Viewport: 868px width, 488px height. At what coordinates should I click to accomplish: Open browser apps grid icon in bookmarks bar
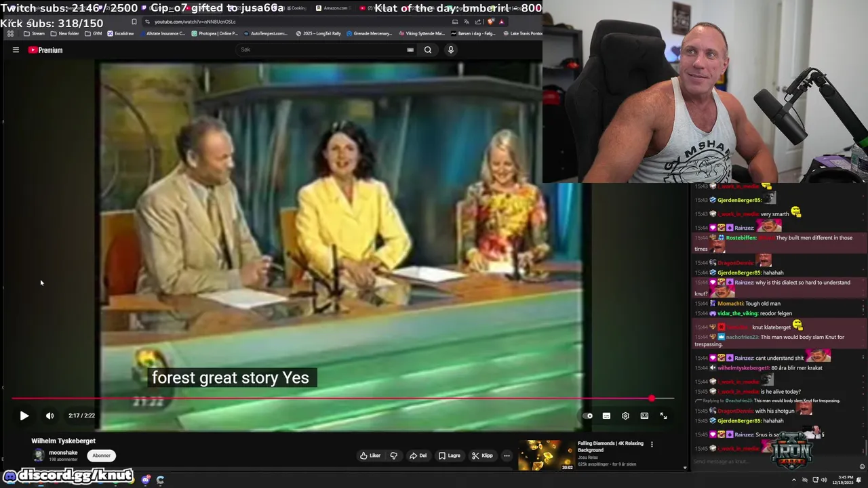coord(10,33)
